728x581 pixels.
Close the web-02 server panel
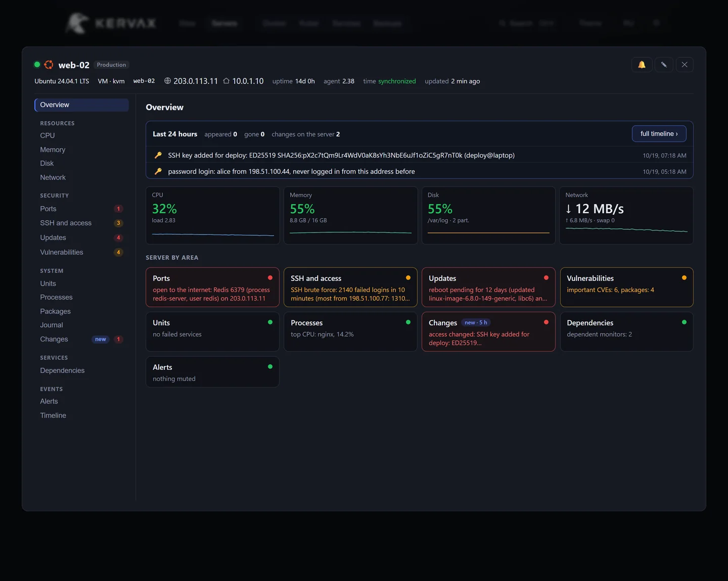click(x=685, y=65)
